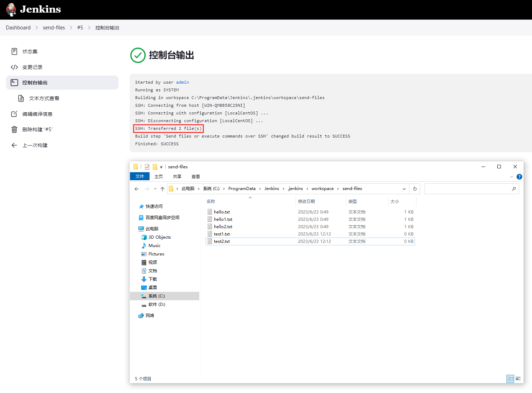Screen dimensions: 532x393
Task: Click the 变更记录 code icon in sidebar
Action: [x=14, y=67]
